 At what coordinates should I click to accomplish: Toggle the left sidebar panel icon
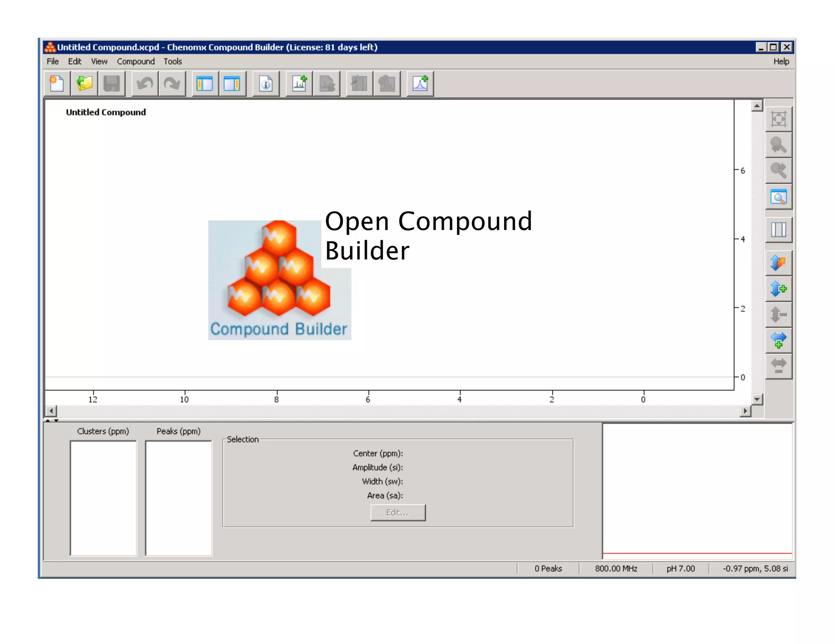tap(205, 84)
